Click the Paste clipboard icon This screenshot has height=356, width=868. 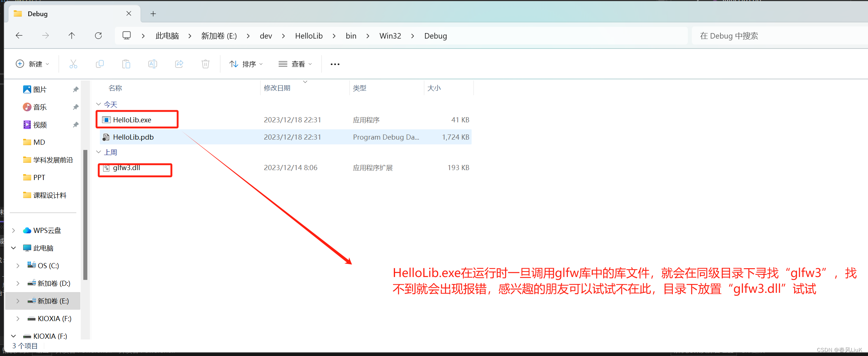[126, 64]
